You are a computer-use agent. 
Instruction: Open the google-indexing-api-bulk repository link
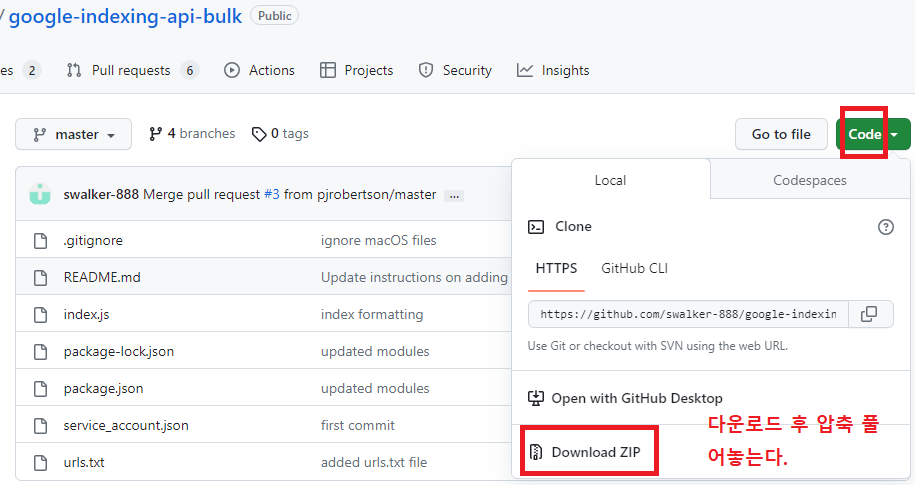pyautogui.click(x=125, y=16)
